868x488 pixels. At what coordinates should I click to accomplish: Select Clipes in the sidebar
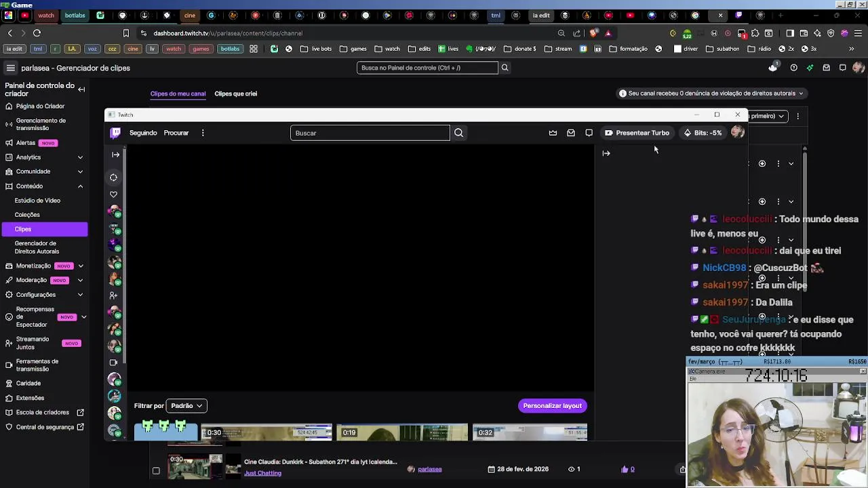point(44,229)
